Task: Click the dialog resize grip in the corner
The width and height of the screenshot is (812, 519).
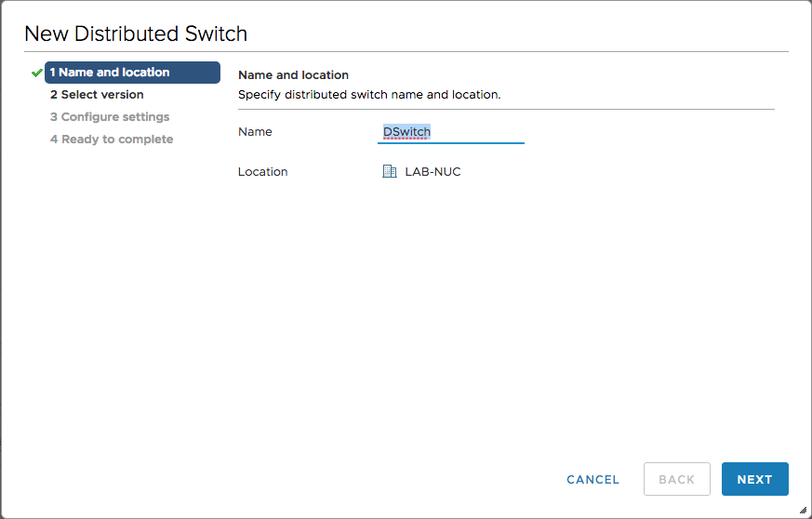Action: pos(804,511)
